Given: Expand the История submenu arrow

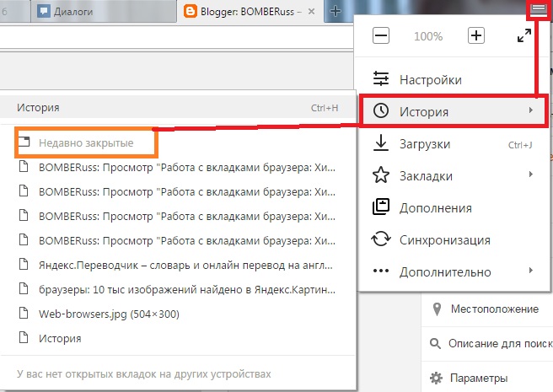Looking at the screenshot, I should point(531,110).
